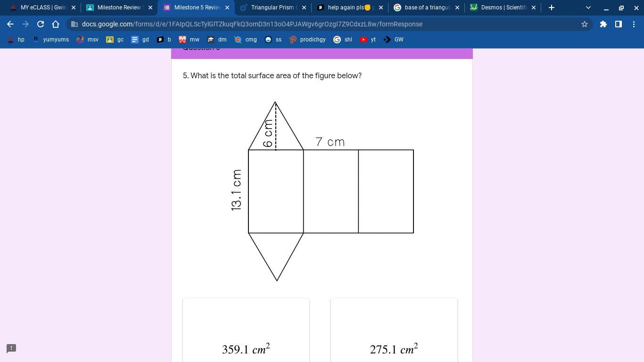Open the dm bookmark

click(x=217, y=40)
